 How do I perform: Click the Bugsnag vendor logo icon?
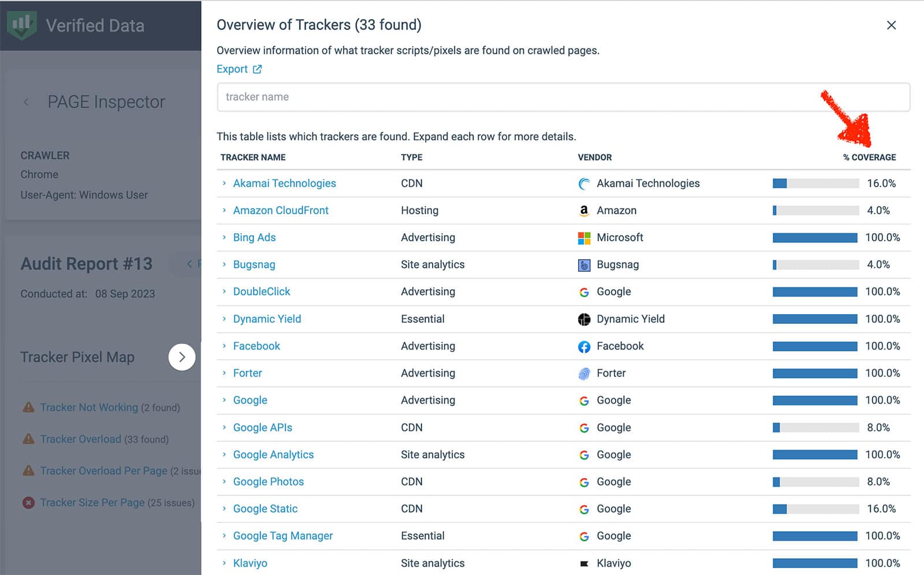[x=584, y=265]
